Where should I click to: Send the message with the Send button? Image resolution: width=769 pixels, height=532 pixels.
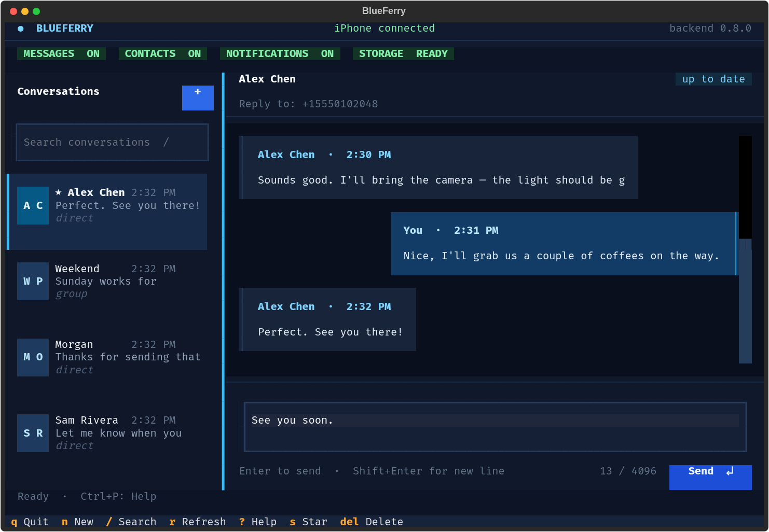(710, 477)
